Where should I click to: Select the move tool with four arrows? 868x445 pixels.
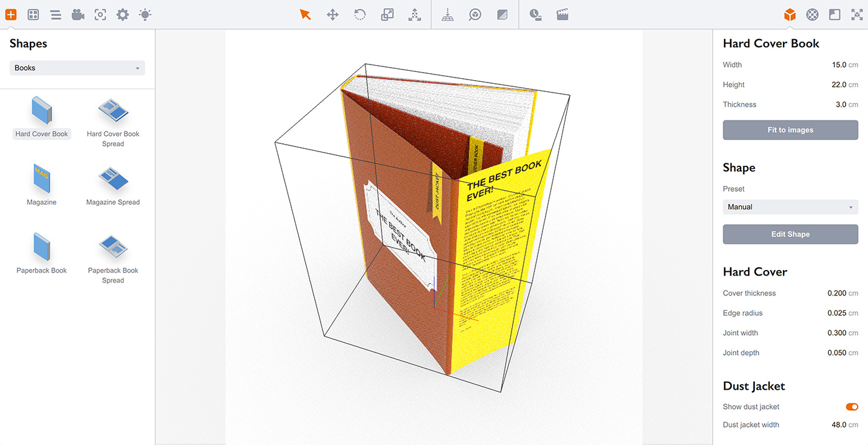(x=332, y=14)
